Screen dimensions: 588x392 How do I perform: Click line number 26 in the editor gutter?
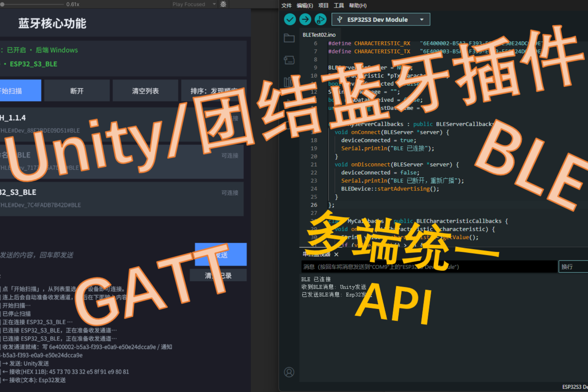click(x=314, y=205)
